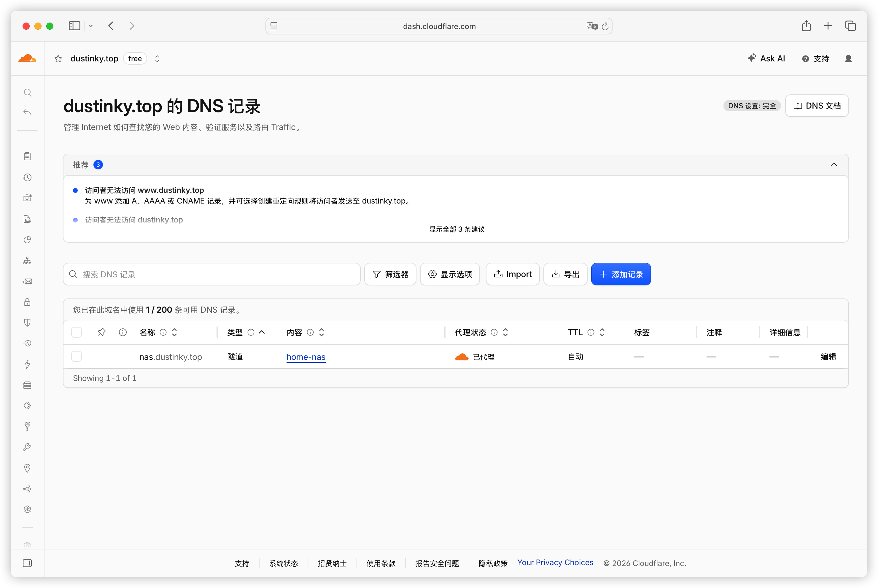Click info icon next to 名称 column
Image resolution: width=878 pixels, height=588 pixels.
(163, 332)
